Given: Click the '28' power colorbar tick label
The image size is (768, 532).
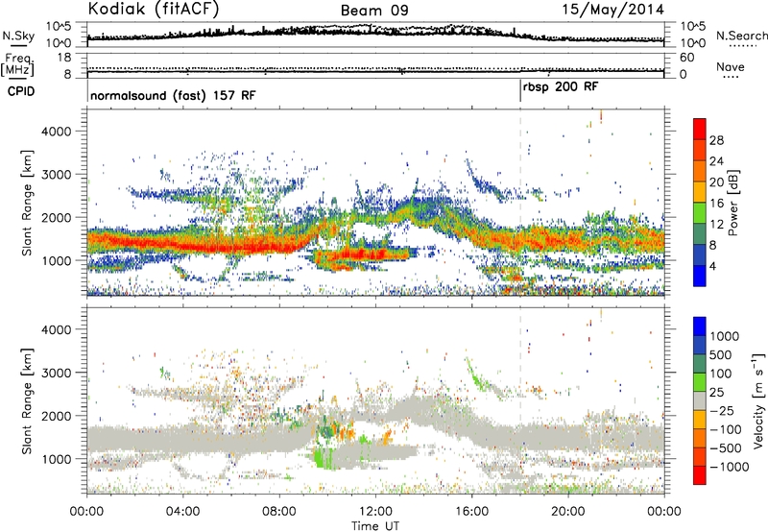Looking at the screenshot, I should pyautogui.click(x=716, y=140).
